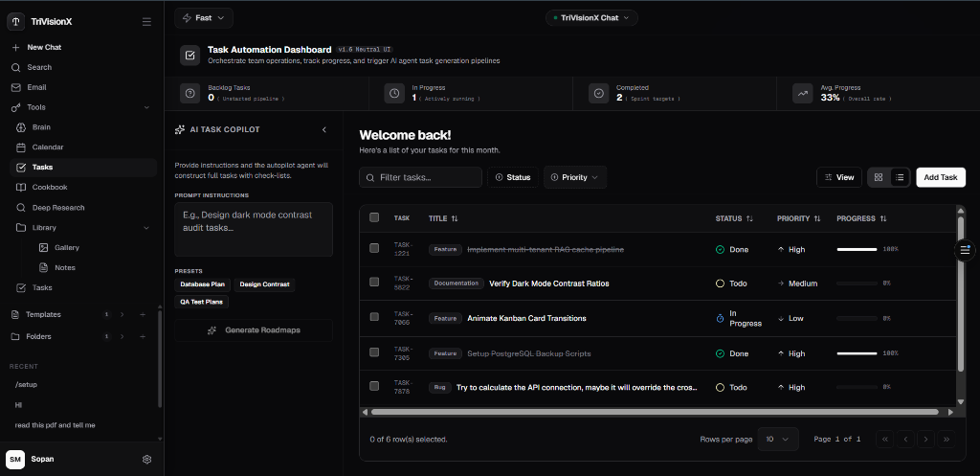Open Notes under Library
This screenshot has height=476, width=980.
coord(64,268)
